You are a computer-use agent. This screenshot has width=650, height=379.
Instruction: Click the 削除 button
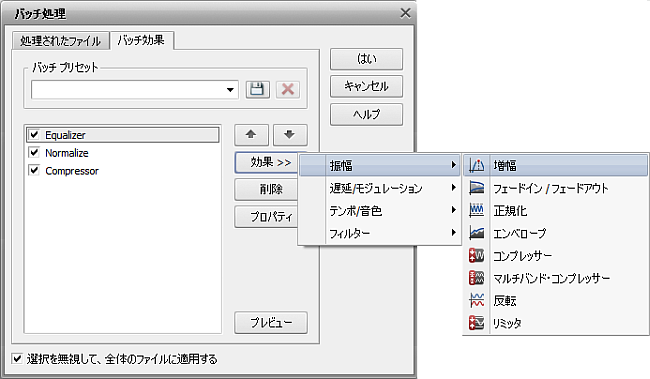(267, 190)
